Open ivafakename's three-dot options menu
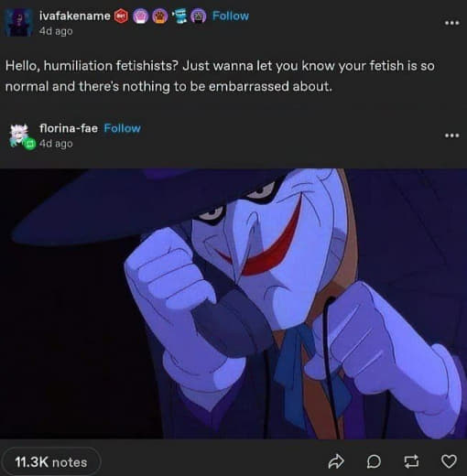Viewport: 467px width, 476px height. [x=451, y=23]
